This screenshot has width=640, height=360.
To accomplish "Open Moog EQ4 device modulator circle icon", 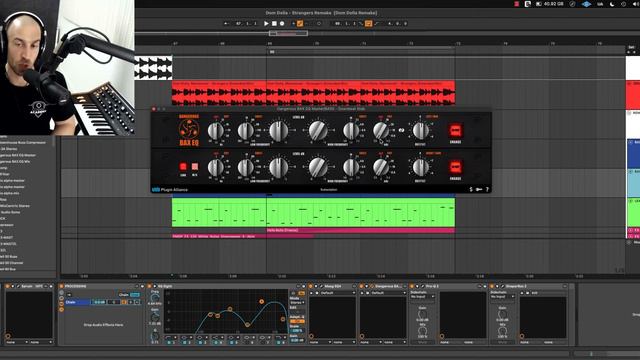I will [x=311, y=336].
